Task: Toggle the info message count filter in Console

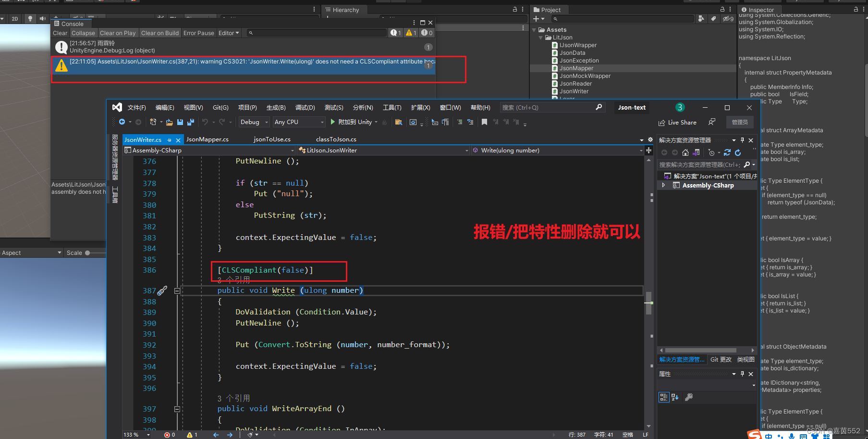Action: click(x=396, y=33)
